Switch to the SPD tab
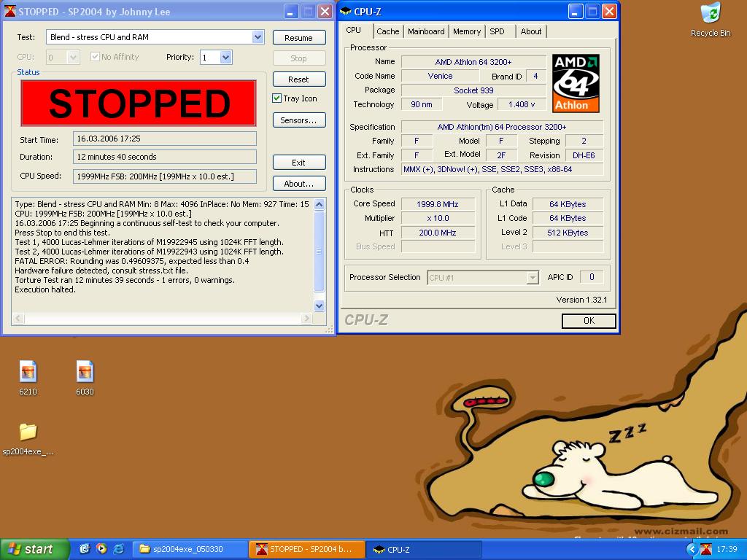The width and height of the screenshot is (747, 560). click(x=497, y=31)
